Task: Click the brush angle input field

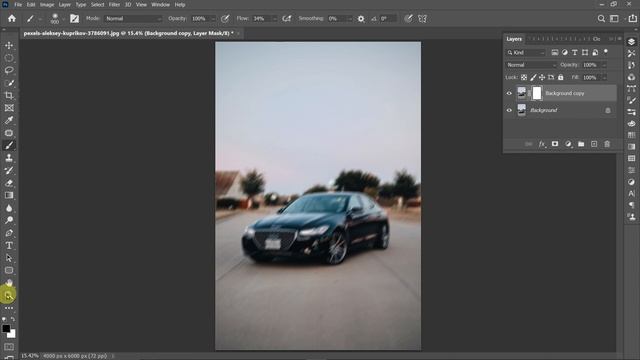Action: 387,19
